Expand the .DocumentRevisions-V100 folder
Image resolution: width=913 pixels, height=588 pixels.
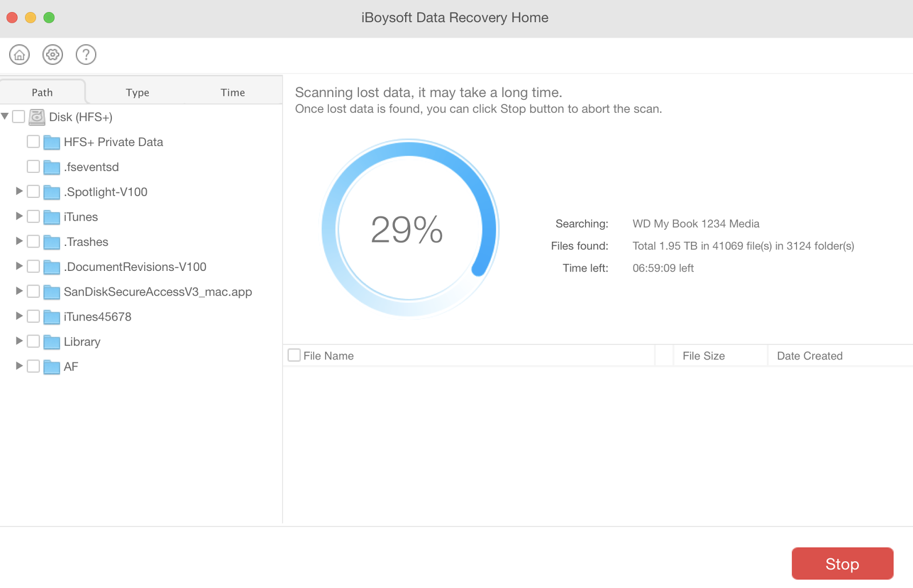(x=19, y=266)
